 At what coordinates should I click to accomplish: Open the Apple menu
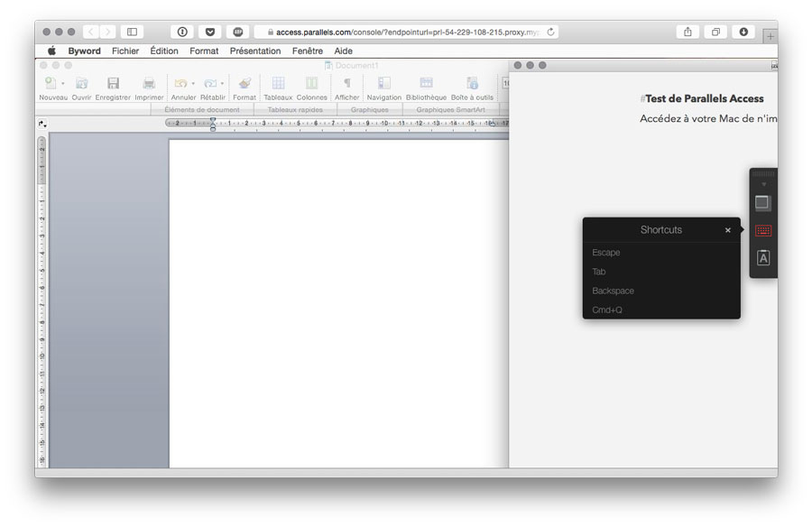click(51, 51)
